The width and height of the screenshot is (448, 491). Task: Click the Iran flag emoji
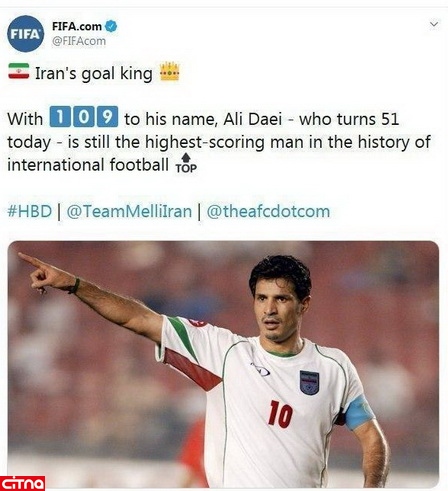click(19, 71)
